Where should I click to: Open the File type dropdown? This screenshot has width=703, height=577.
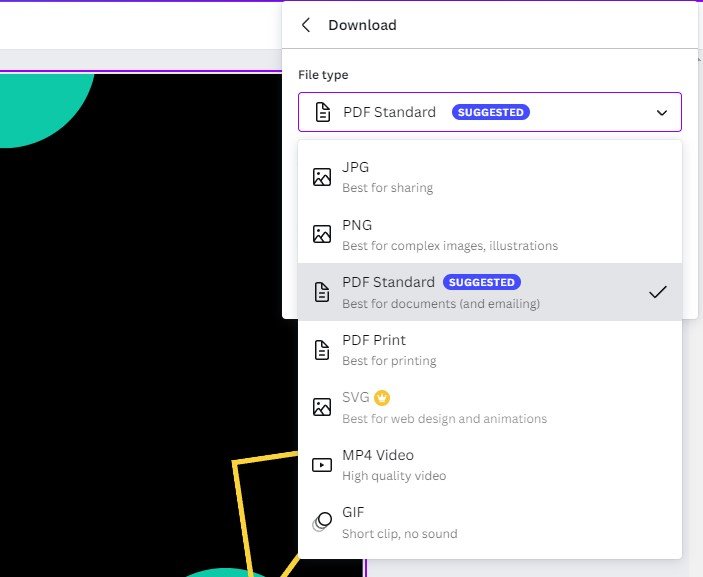tap(490, 112)
